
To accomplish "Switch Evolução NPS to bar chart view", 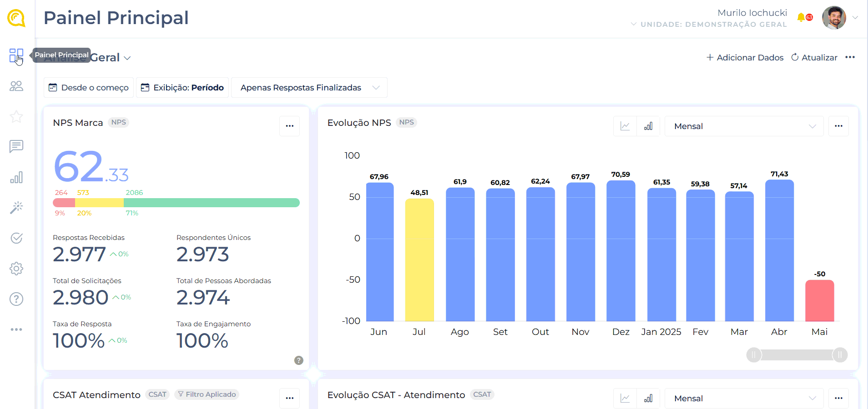I will (648, 126).
